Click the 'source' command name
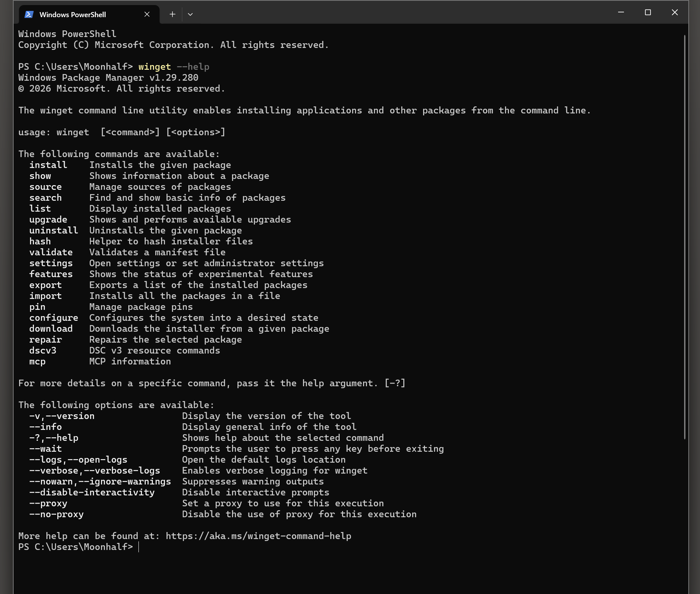The width and height of the screenshot is (700, 594). coord(46,187)
